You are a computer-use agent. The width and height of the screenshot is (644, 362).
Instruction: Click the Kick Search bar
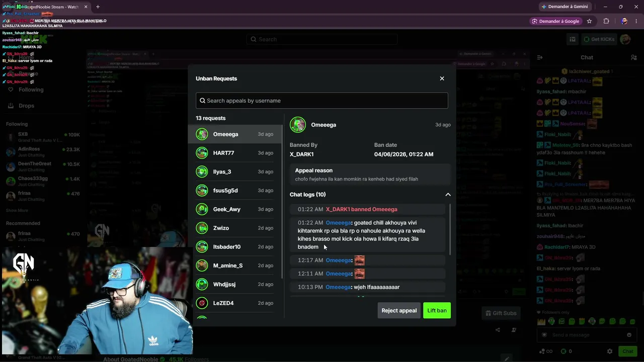(322, 39)
